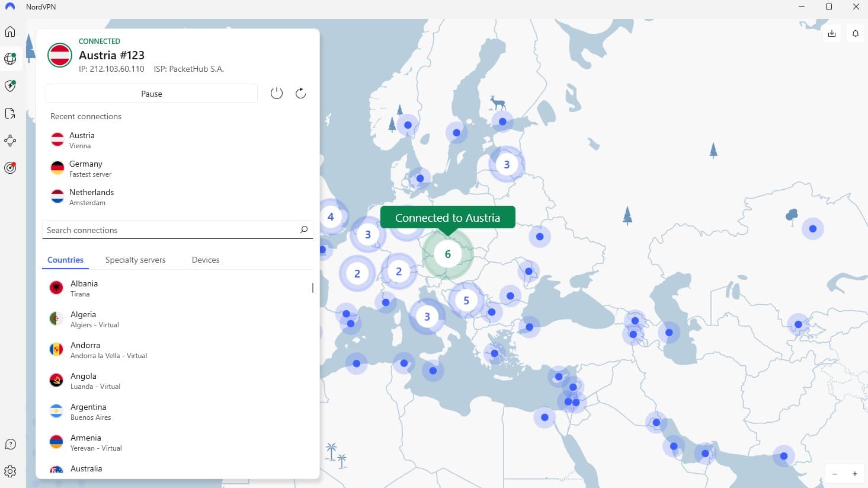
Task: Click the Algeria flag icon
Action: coord(56,319)
